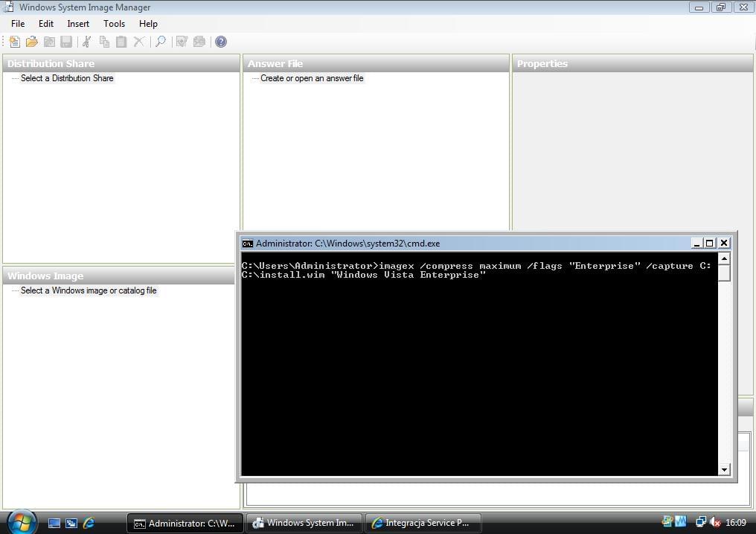Viewport: 756px width, 534px height.
Task: Select the 'Select a Distribution Share' tree item
Action: (67, 78)
